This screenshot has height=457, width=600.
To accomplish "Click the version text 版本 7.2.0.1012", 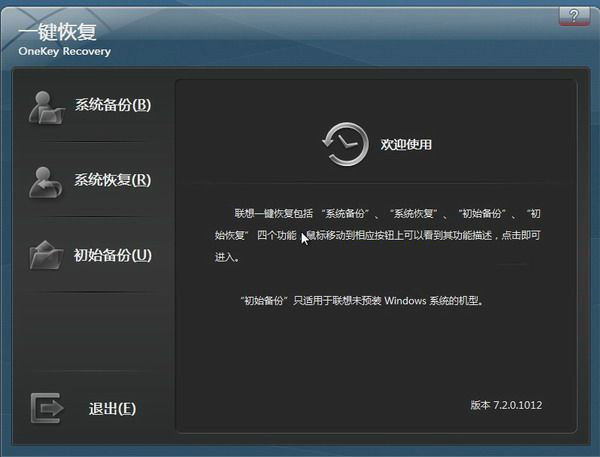I will [506, 405].
